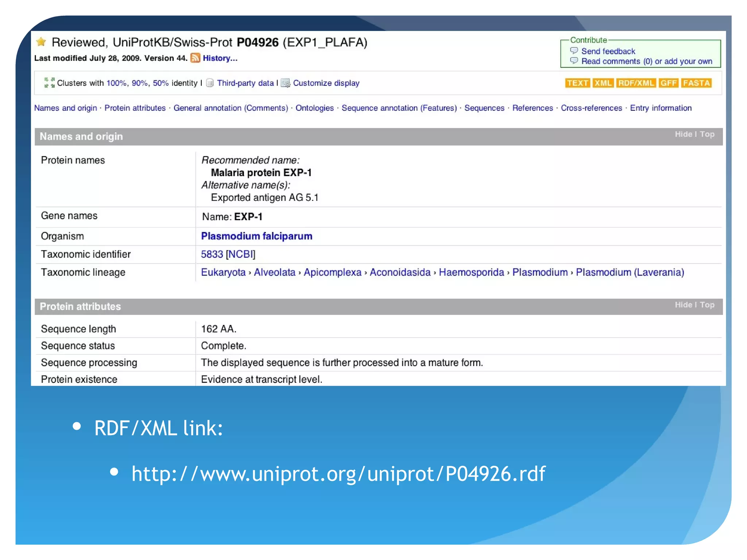Open clusters with 90% identity

[x=140, y=83]
